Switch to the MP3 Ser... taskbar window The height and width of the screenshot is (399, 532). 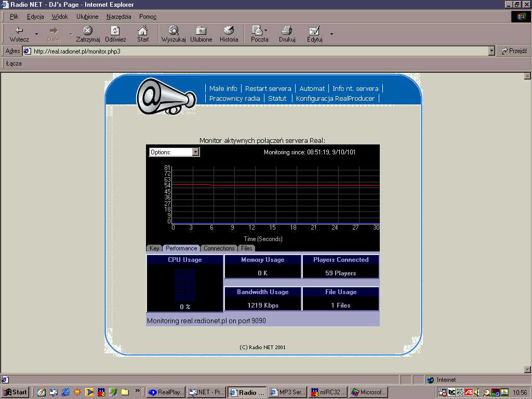pyautogui.click(x=287, y=392)
